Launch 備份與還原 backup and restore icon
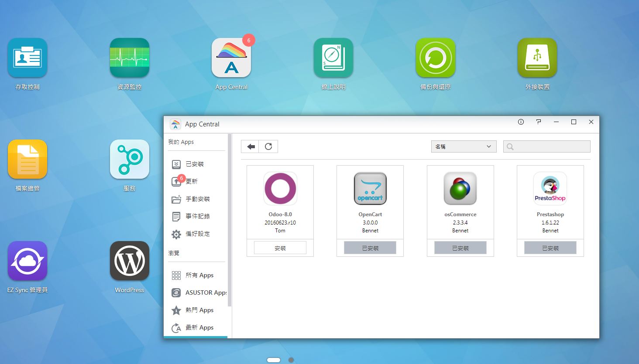 [436, 58]
